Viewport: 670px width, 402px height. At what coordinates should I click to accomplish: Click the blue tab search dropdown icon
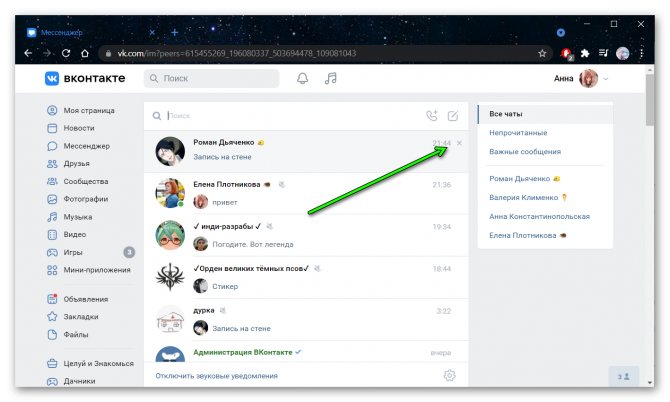point(561,32)
